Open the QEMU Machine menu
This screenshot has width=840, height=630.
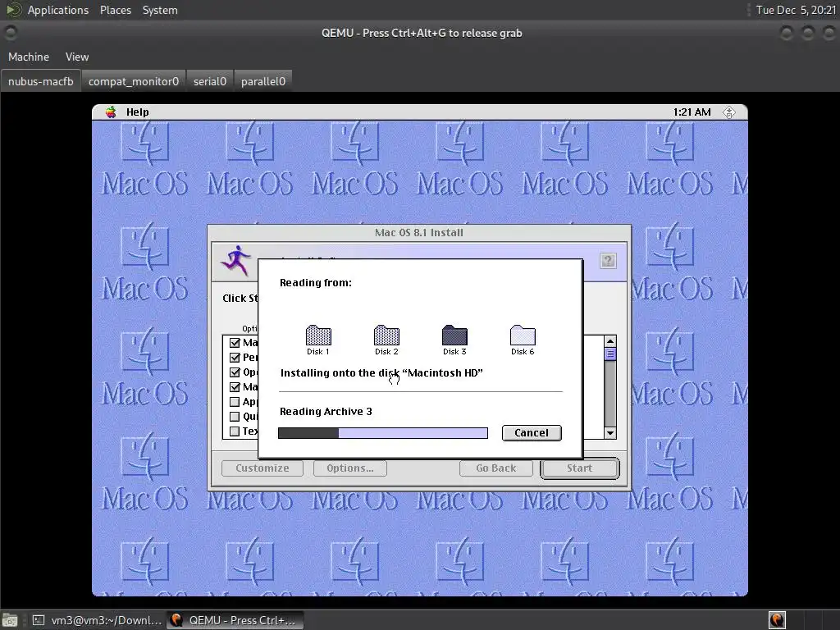pyautogui.click(x=29, y=57)
